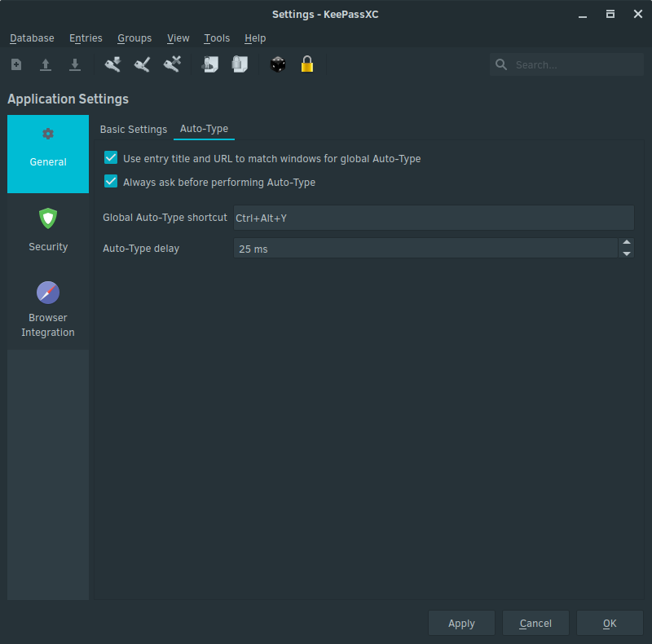Click the Copy Password toolbar icon
Image resolution: width=652 pixels, height=644 pixels.
[x=240, y=64]
